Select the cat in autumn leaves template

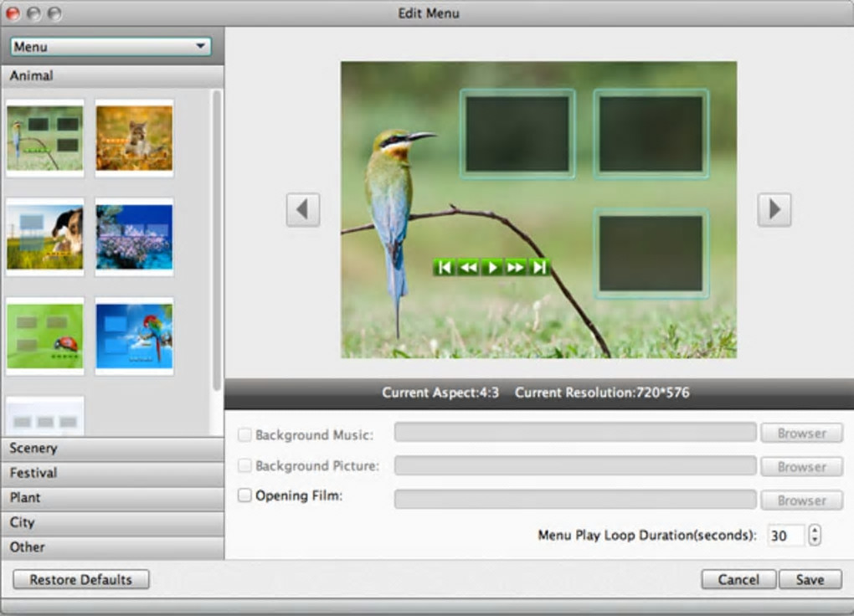[135, 138]
